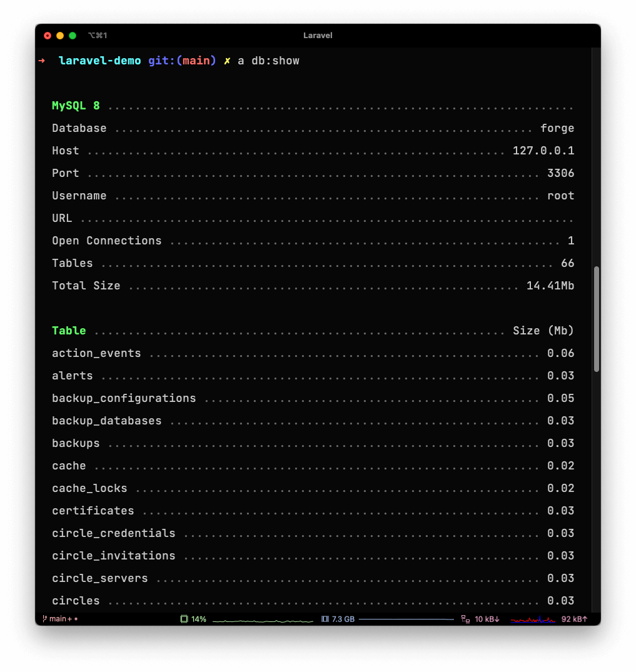The image size is (636, 672).
Task: Click the Host value '127.0.0.1'
Action: coord(543,151)
